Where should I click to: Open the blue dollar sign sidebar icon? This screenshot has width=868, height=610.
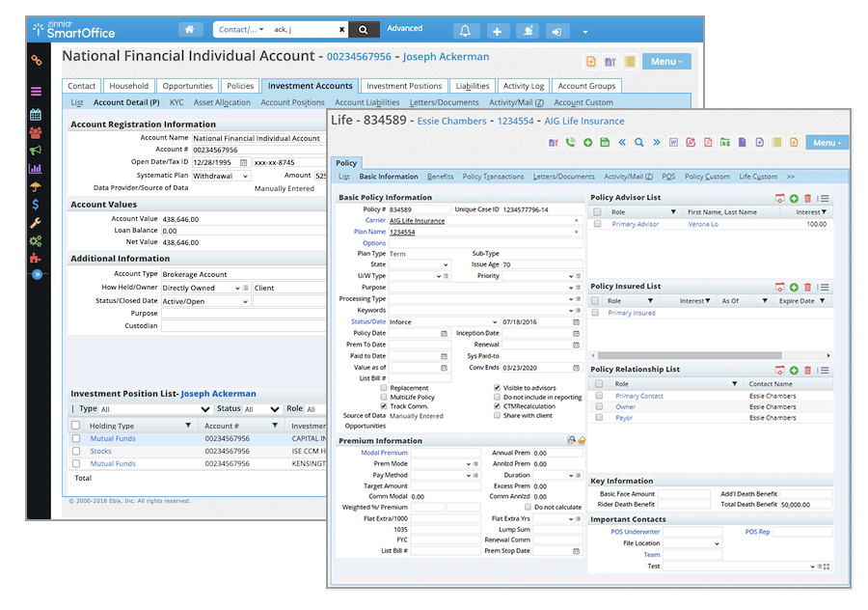pos(36,205)
